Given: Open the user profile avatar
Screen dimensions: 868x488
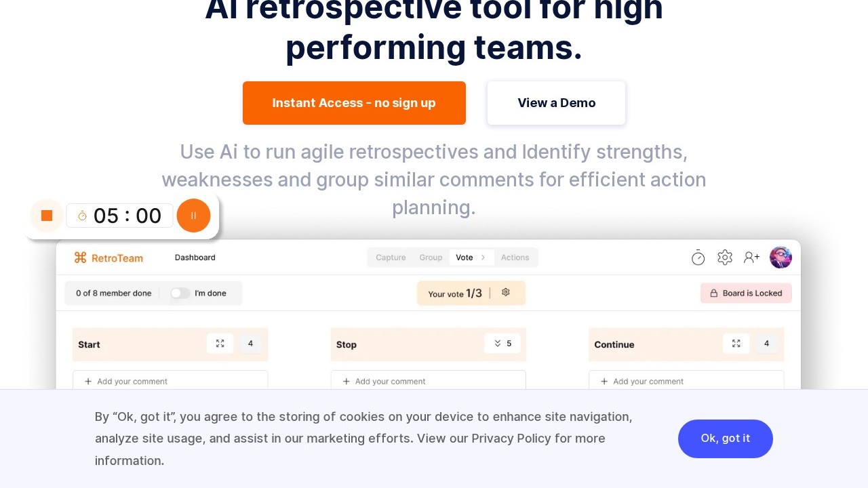Looking at the screenshot, I should (781, 258).
